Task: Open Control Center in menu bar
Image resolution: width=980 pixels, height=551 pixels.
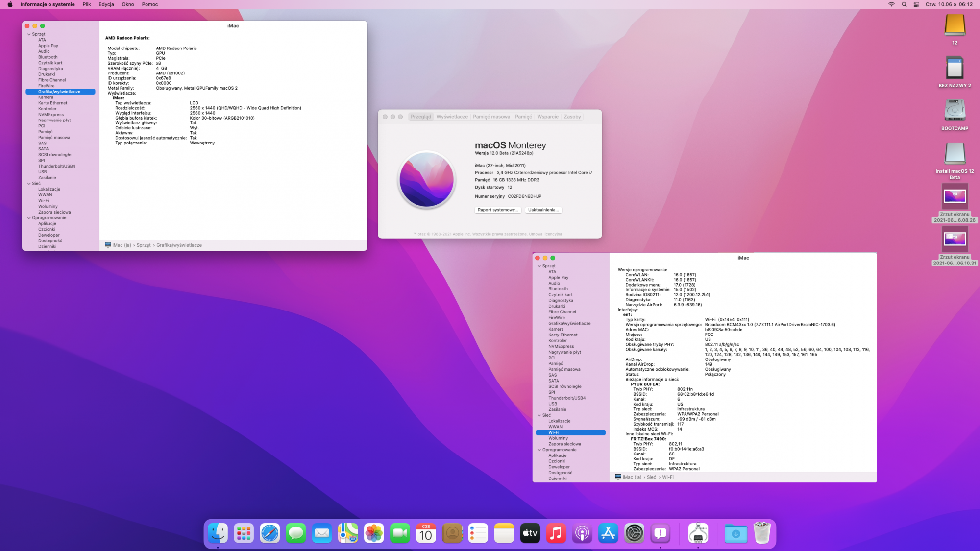Action: pos(916,4)
